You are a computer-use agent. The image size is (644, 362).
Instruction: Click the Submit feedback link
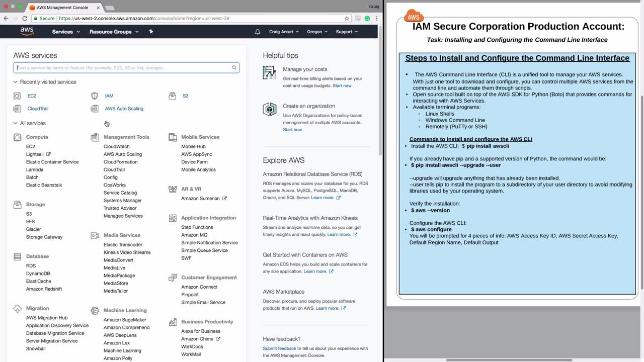point(279,348)
